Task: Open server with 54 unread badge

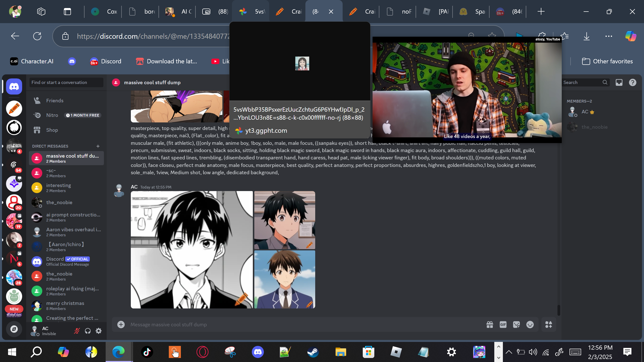Action: [14, 165]
